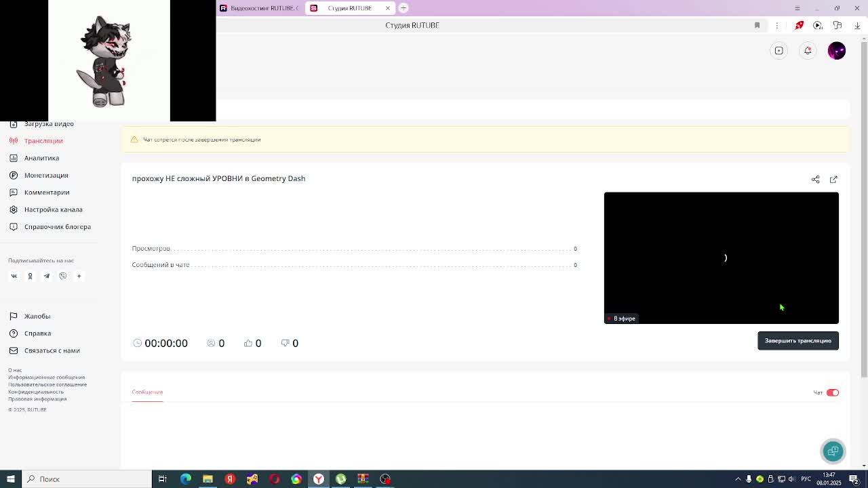This screenshot has width=868, height=488.
Task: Click the likes thumbs-up counter
Action: 252,343
